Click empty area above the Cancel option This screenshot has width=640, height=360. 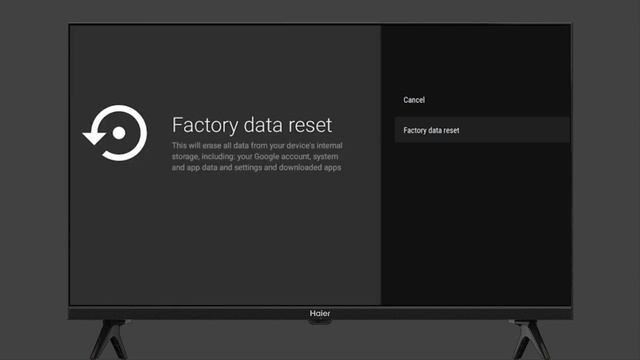coord(476,57)
